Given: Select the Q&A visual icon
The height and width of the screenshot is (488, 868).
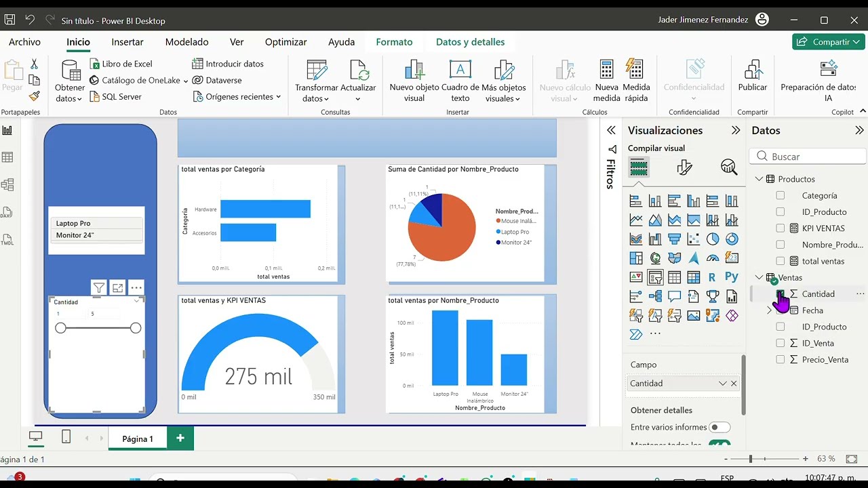Looking at the screenshot, I should pyautogui.click(x=674, y=296).
